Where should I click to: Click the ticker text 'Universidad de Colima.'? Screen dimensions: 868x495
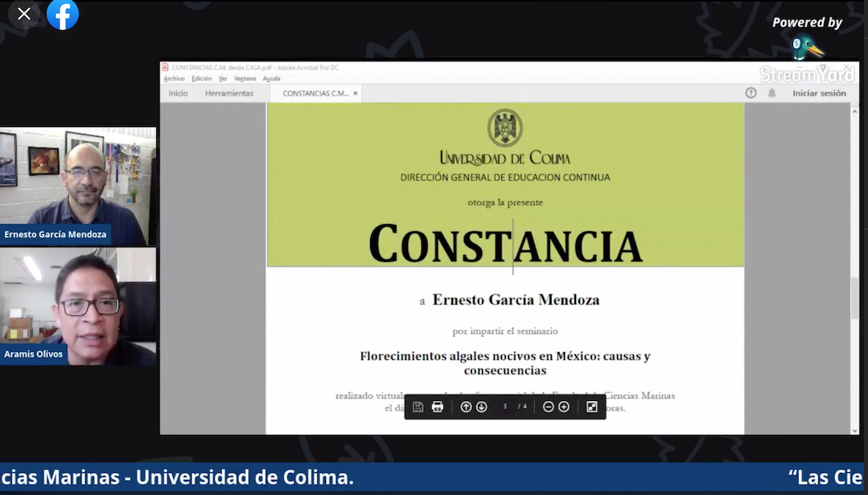245,478
